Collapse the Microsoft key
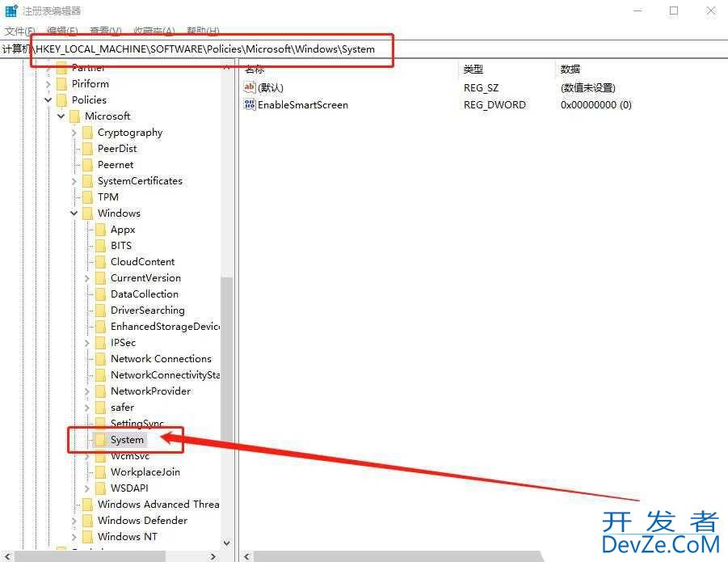The image size is (728, 562). pos(61,116)
